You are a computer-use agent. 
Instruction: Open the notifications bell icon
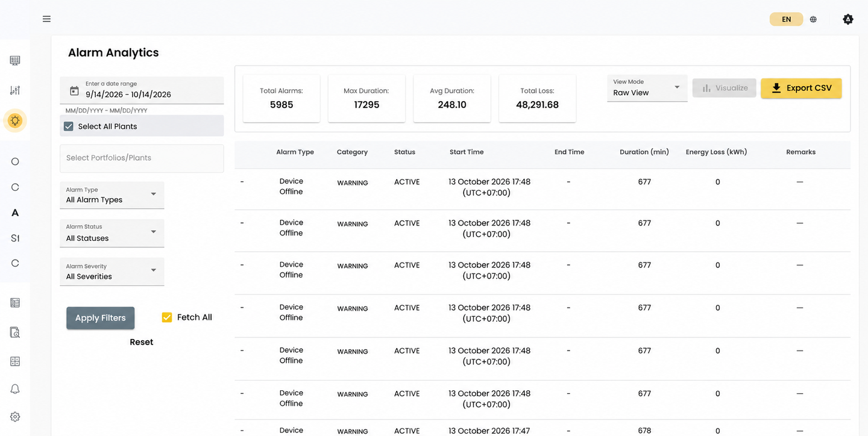[x=15, y=389]
